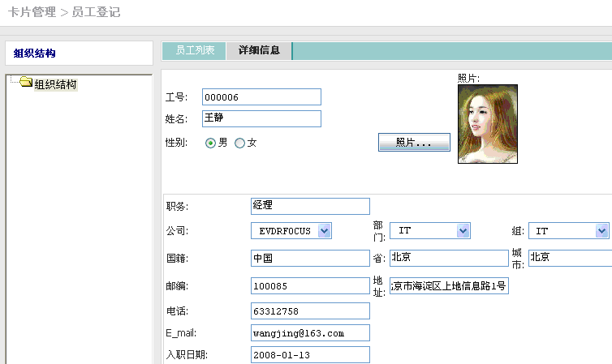Select the 男 gender radio button
Viewport: 612px width, 364px height.
(210, 143)
